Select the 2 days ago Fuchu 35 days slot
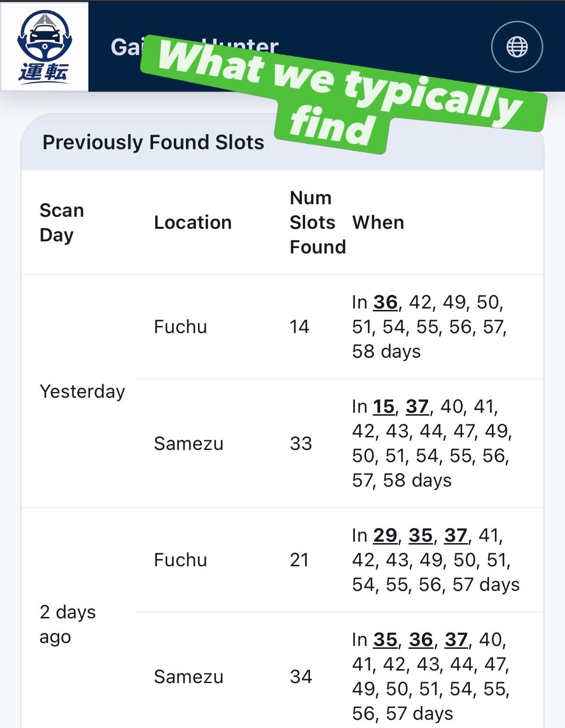Screen dimensions: 565x728 coord(421,535)
